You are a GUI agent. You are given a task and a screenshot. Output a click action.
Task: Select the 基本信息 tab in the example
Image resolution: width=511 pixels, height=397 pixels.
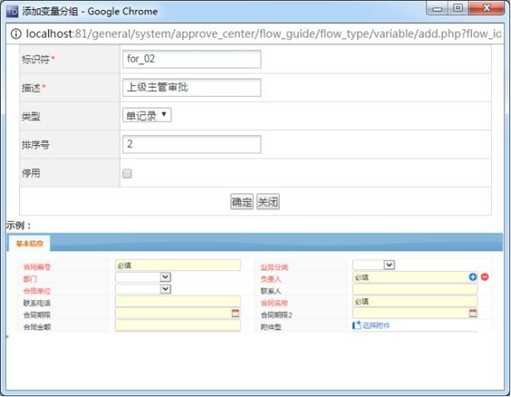click(29, 243)
